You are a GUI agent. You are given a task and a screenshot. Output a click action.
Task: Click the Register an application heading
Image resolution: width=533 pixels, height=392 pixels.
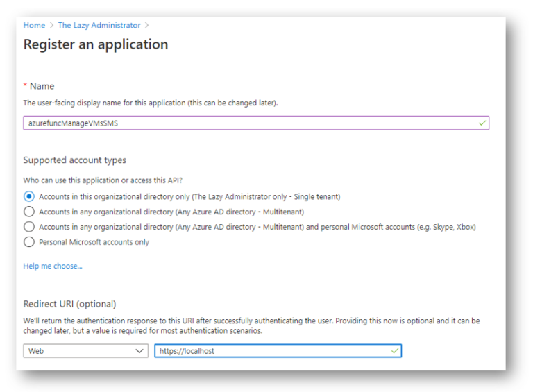96,44
